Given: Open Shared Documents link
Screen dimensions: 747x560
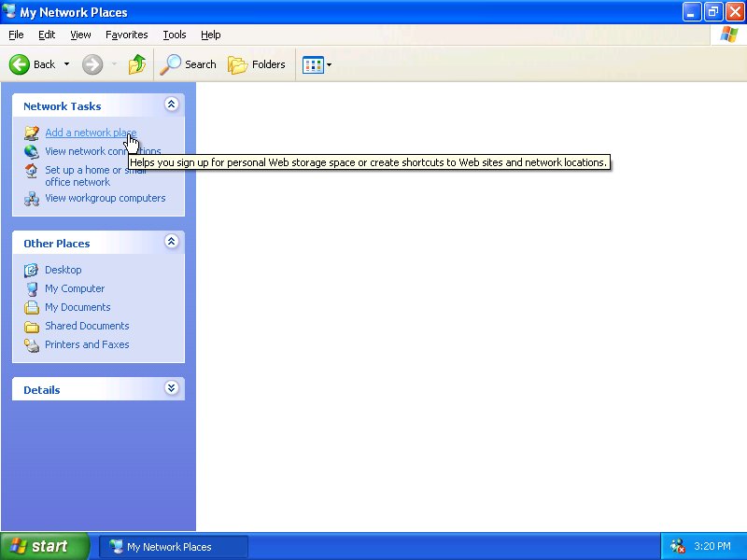Looking at the screenshot, I should point(87,326).
